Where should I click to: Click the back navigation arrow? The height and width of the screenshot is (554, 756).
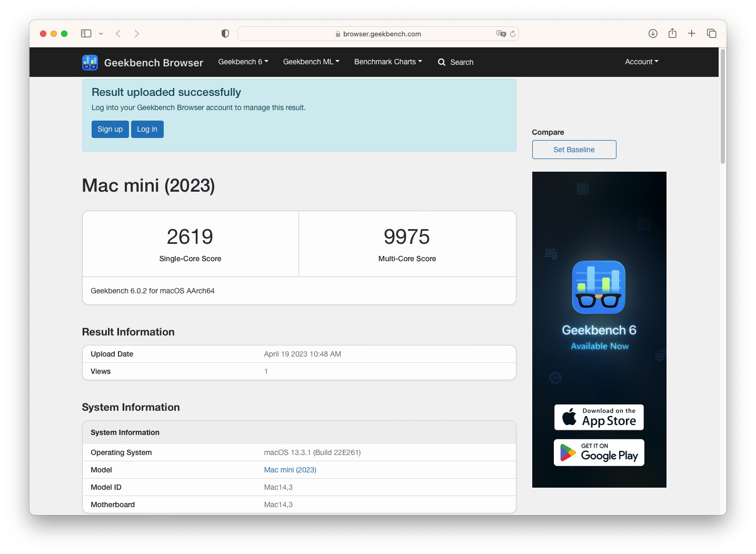click(118, 34)
